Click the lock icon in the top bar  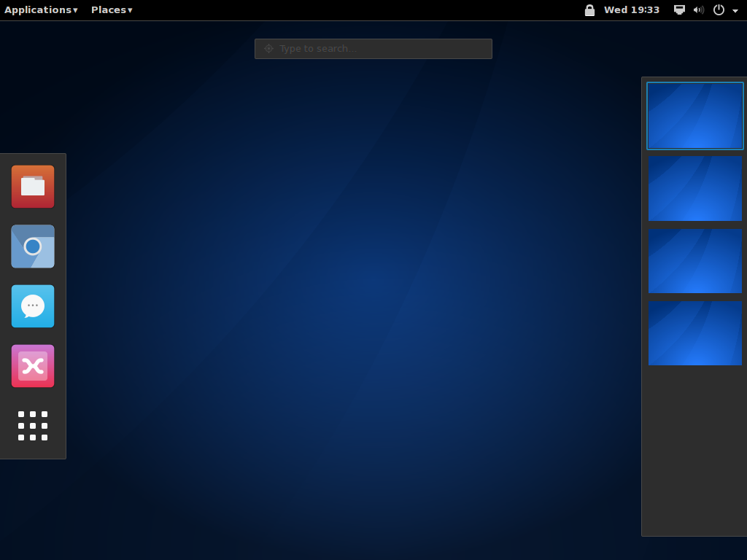click(x=589, y=10)
